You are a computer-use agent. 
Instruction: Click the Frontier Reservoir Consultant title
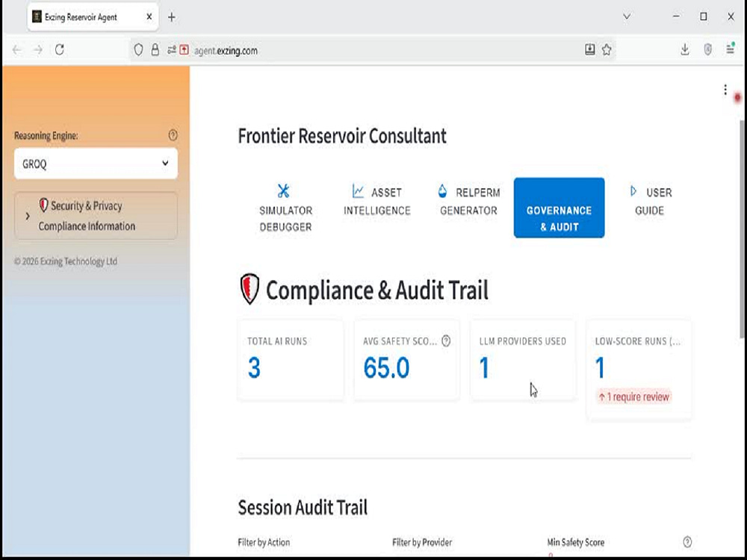tap(342, 136)
